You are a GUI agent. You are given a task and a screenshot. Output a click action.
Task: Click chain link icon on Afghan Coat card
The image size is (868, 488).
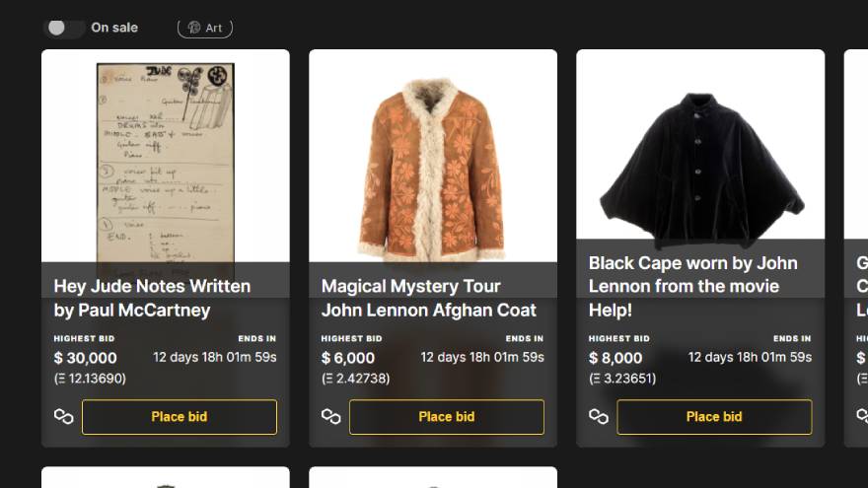pyautogui.click(x=331, y=416)
